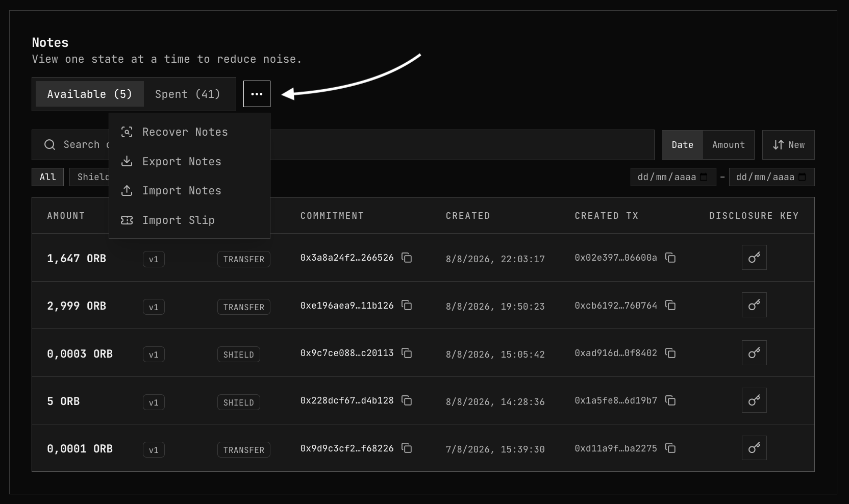The height and width of the screenshot is (504, 849).
Task: Click the CREATED TX column header
Action: pyautogui.click(x=607, y=216)
